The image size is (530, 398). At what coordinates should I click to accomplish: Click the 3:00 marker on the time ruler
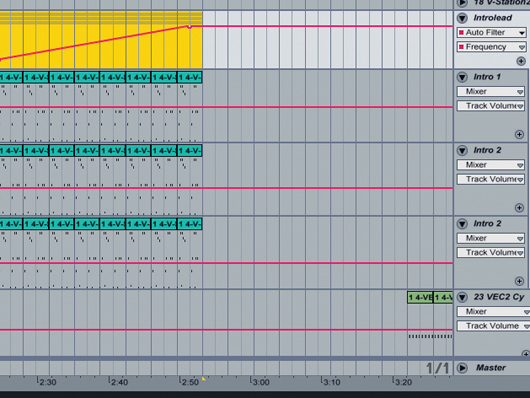coord(261,382)
